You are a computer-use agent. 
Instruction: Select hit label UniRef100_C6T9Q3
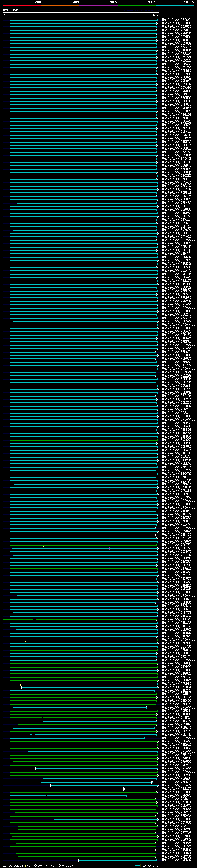click(x=176, y=74)
